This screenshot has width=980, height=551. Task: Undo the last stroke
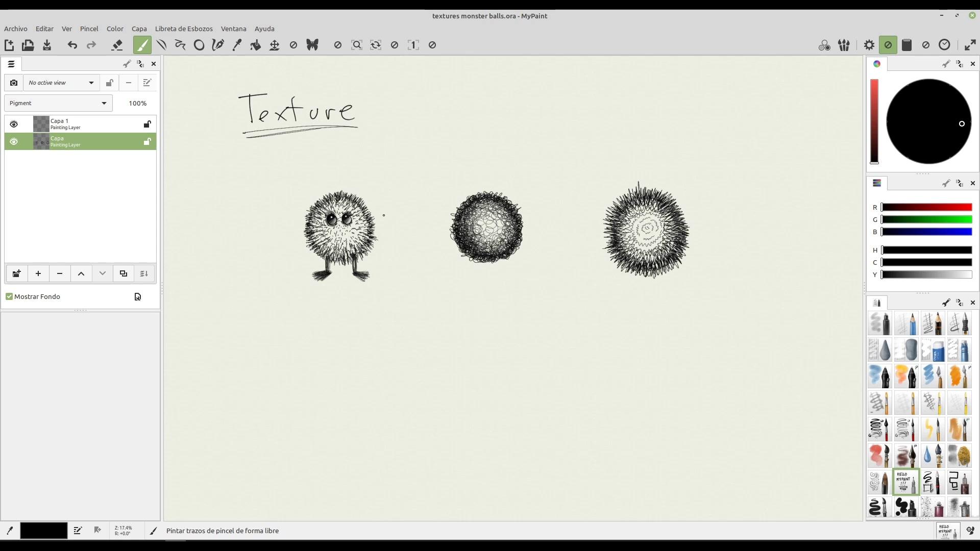tap(72, 45)
